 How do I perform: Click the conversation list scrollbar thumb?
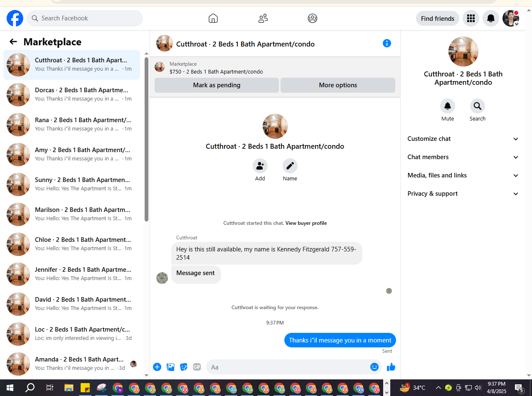(x=146, y=139)
